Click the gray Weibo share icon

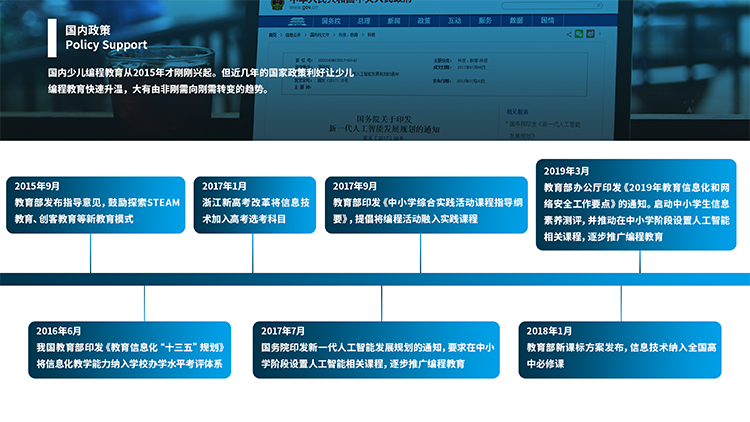pyautogui.click(x=590, y=34)
